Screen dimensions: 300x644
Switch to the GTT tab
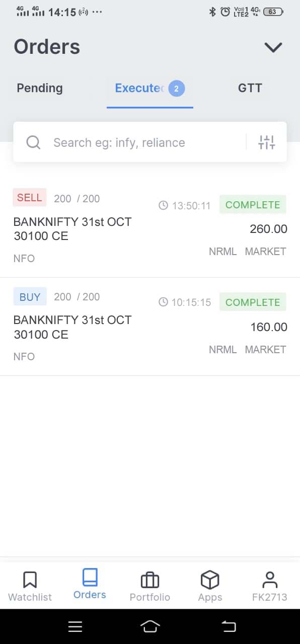click(250, 88)
